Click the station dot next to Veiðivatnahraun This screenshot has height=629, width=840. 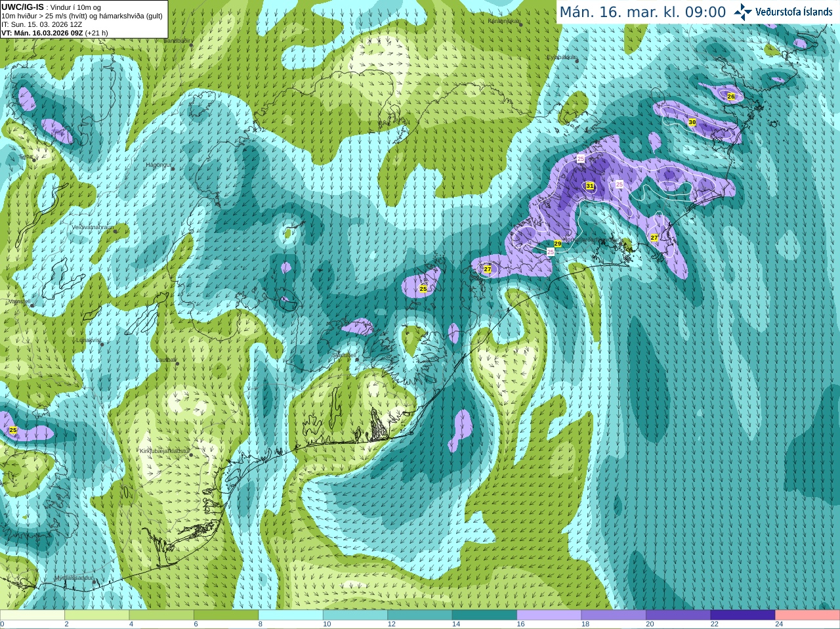point(114,230)
